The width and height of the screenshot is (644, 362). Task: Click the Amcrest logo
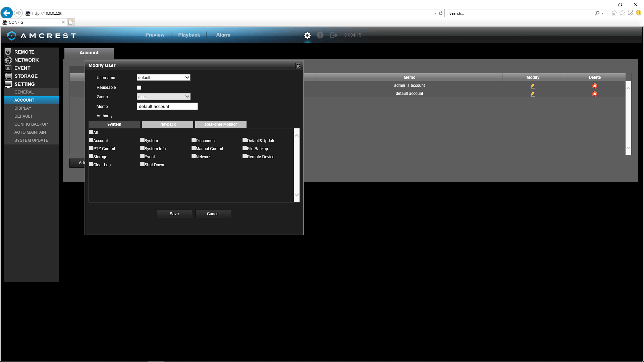[42, 36]
